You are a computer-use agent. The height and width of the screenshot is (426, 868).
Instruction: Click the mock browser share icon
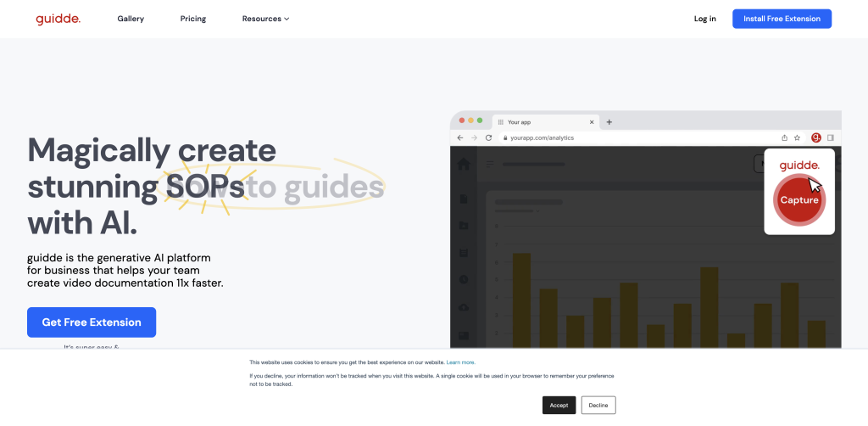784,137
